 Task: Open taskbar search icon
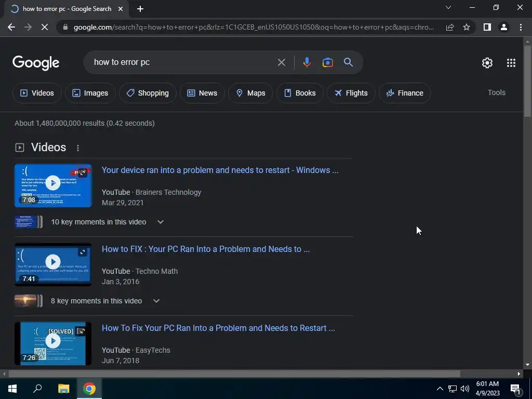pos(37,389)
